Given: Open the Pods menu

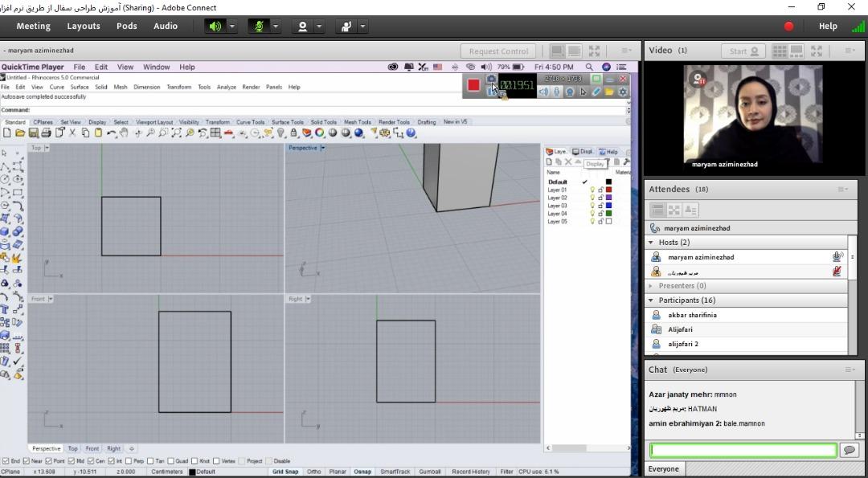Looking at the screenshot, I should coord(126,26).
